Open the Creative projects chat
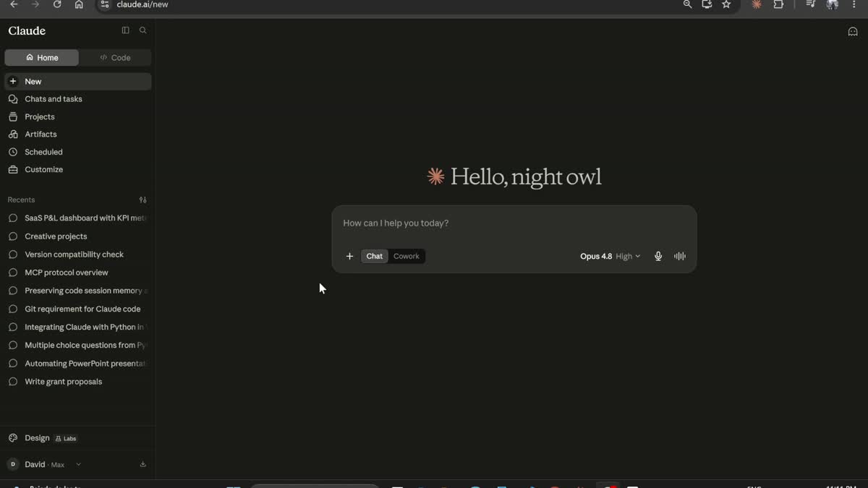868x488 pixels. [x=77, y=236]
